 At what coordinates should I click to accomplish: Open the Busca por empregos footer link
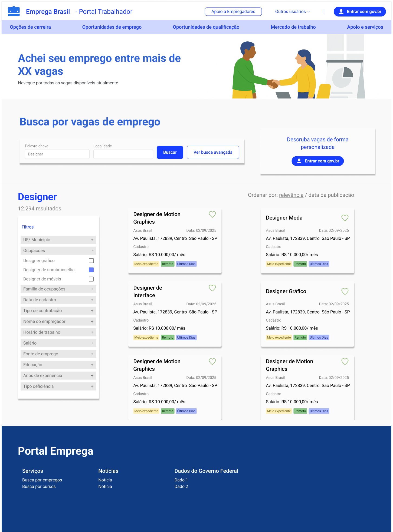[42, 480]
